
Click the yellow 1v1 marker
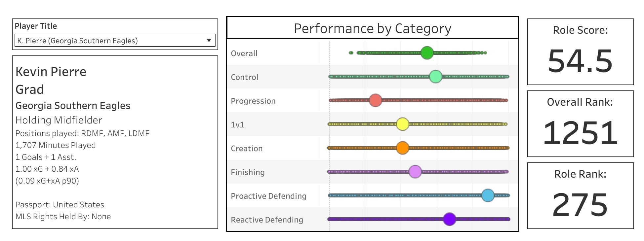[402, 124]
